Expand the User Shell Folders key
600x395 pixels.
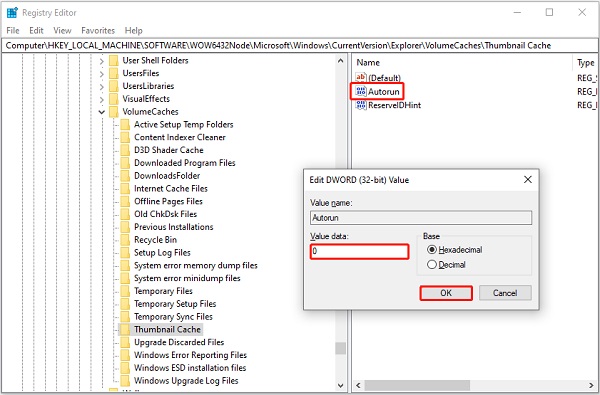tap(101, 61)
